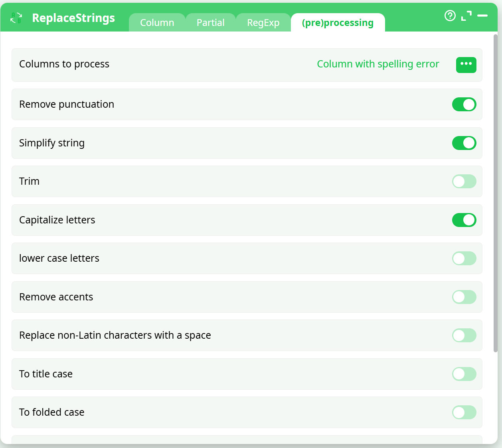
Task: Enable lower case letters toggle
Action: point(464,259)
